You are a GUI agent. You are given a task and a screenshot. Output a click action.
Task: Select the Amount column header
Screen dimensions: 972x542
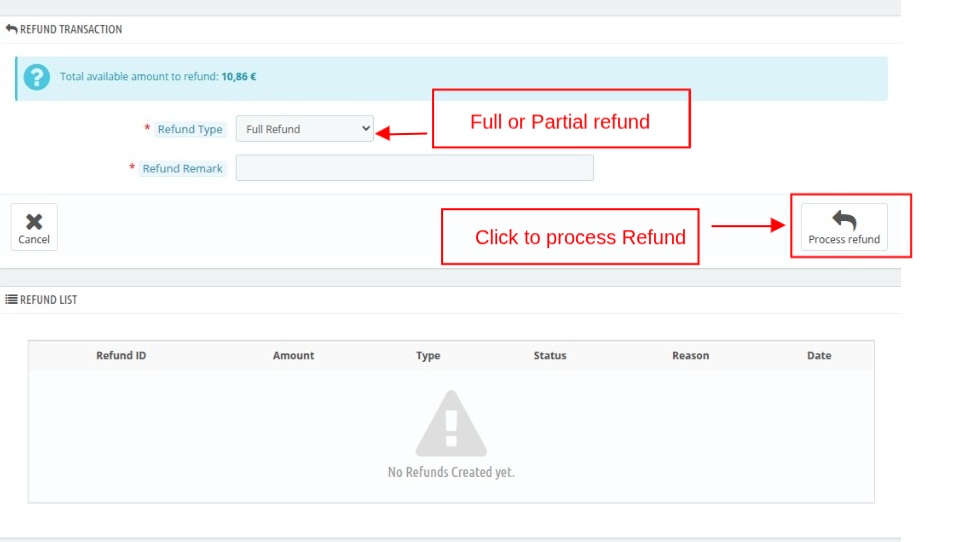(293, 355)
